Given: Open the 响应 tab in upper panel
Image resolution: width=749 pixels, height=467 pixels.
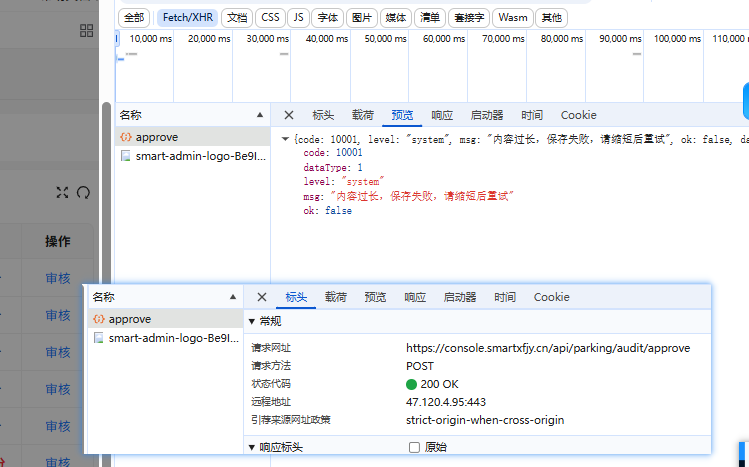Looking at the screenshot, I should point(442,115).
